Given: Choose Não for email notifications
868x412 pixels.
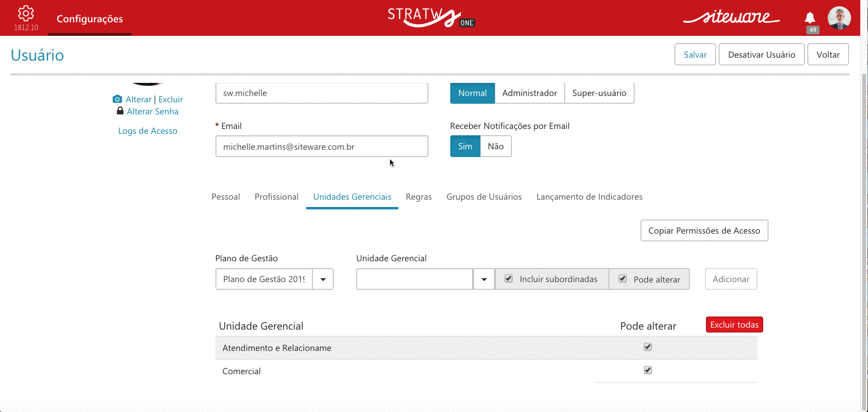Looking at the screenshot, I should [496, 146].
